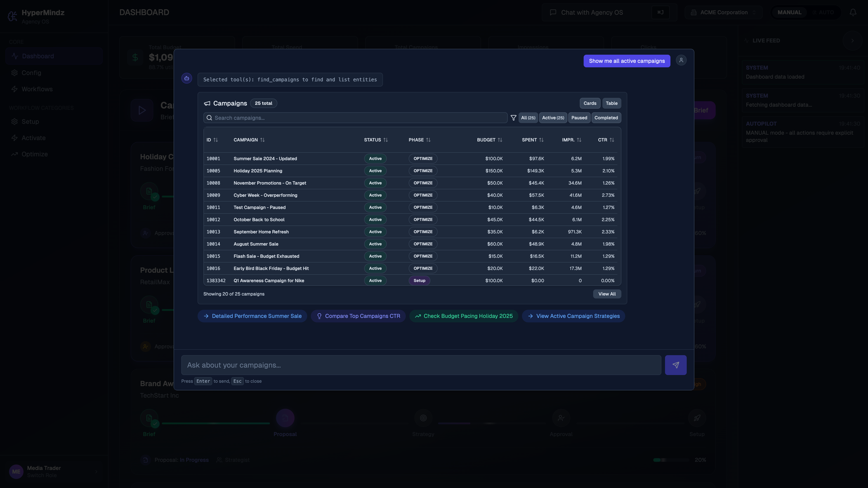Viewport: 868px width, 488px height.
Task: Select MANUAL mode toggle
Action: [x=789, y=12]
